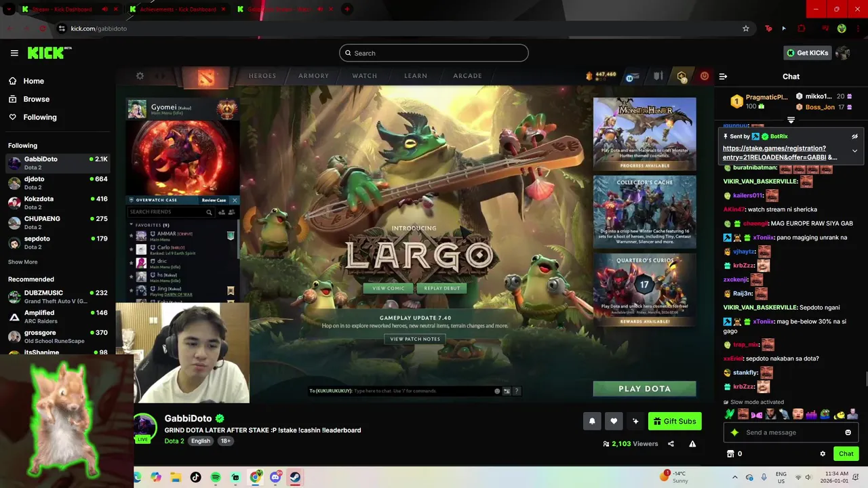Image resolution: width=868 pixels, height=488 pixels.
Task: Click Gift Subs button
Action: coord(675,421)
